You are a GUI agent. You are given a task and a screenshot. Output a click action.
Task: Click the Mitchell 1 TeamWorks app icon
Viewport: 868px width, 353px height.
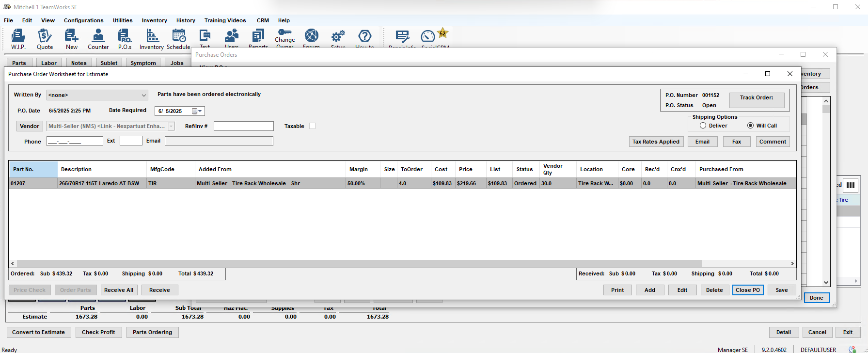point(7,7)
